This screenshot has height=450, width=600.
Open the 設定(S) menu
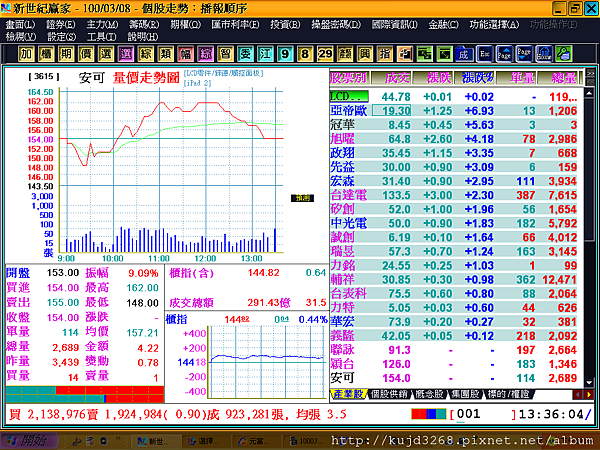pos(61,37)
